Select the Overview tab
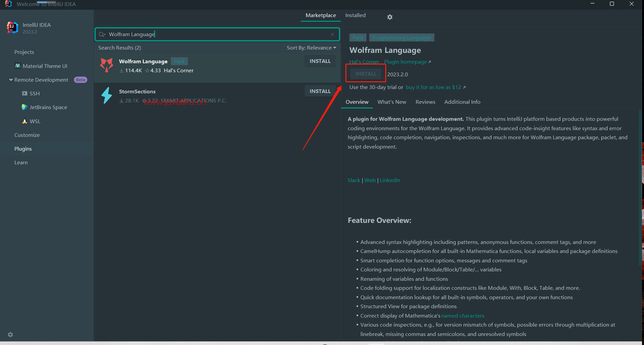Screen dimensions: 644x345 [357, 102]
